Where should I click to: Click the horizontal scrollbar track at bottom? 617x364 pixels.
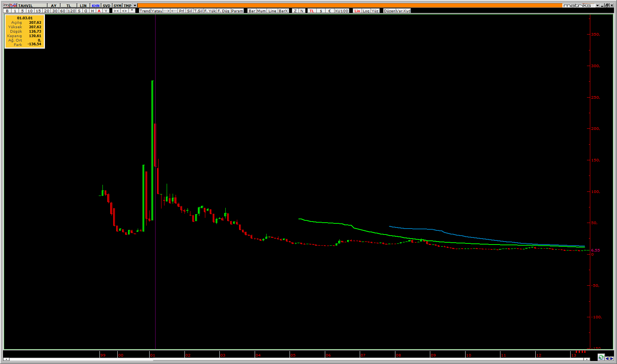point(297,359)
